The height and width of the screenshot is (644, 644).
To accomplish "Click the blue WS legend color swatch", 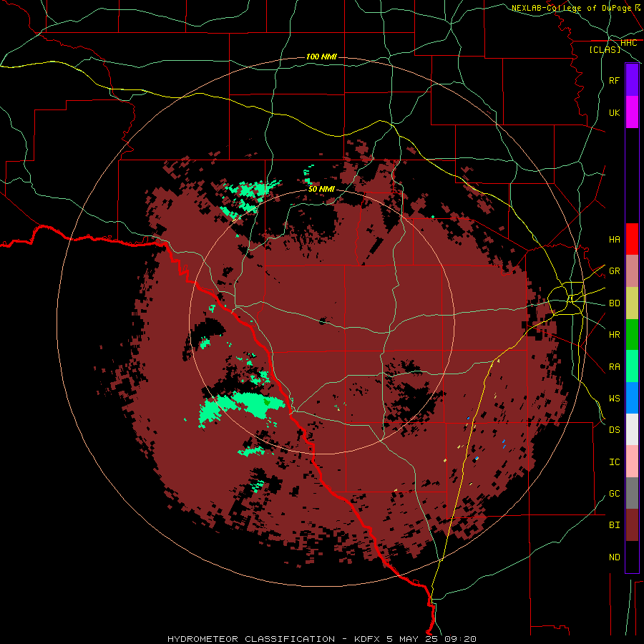I will [632, 398].
